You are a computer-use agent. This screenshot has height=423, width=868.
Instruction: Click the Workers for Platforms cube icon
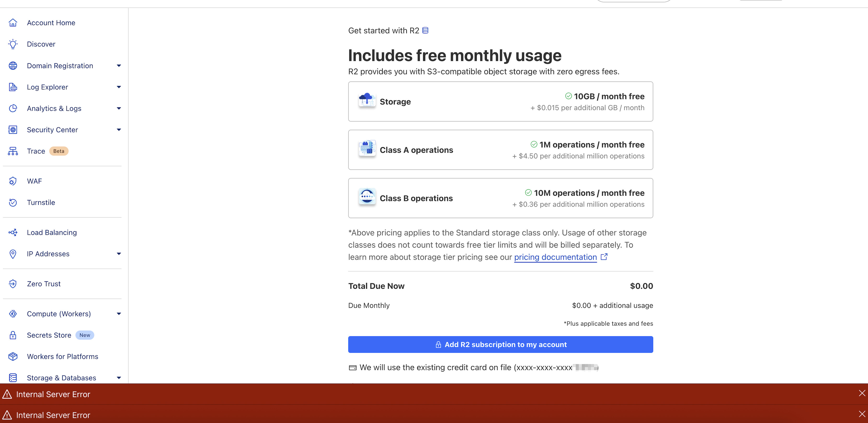13,357
